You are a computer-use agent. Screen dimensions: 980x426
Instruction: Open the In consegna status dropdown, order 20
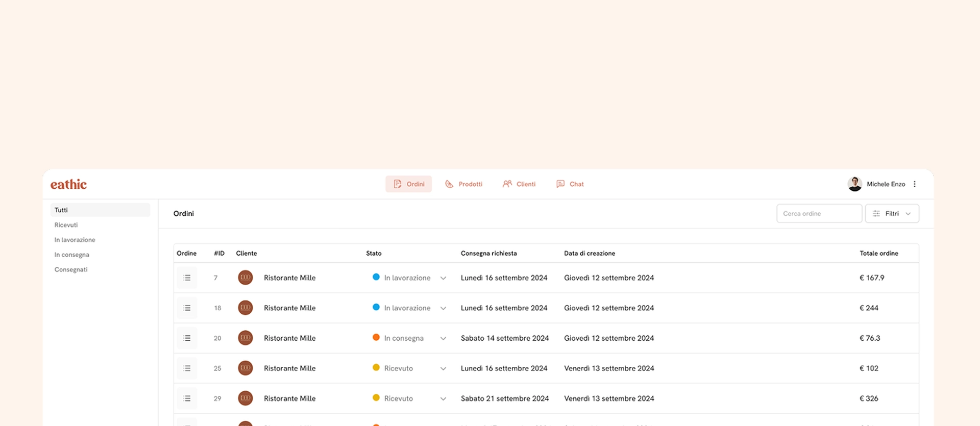[443, 338]
